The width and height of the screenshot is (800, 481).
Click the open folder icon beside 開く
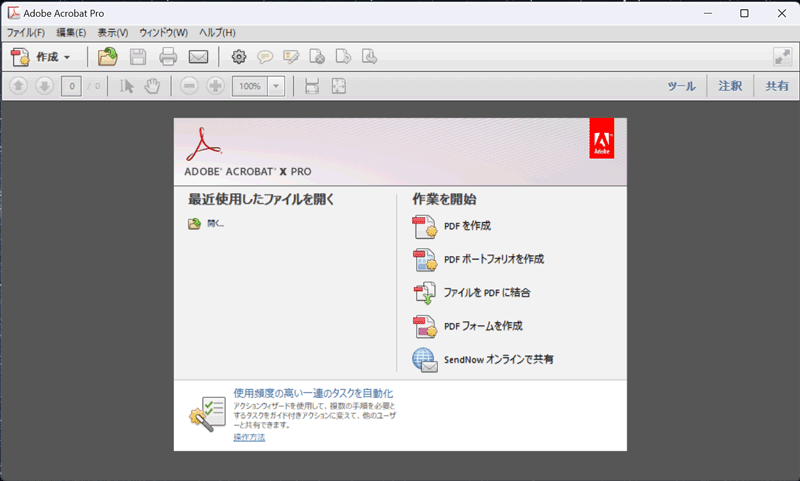[x=194, y=223]
